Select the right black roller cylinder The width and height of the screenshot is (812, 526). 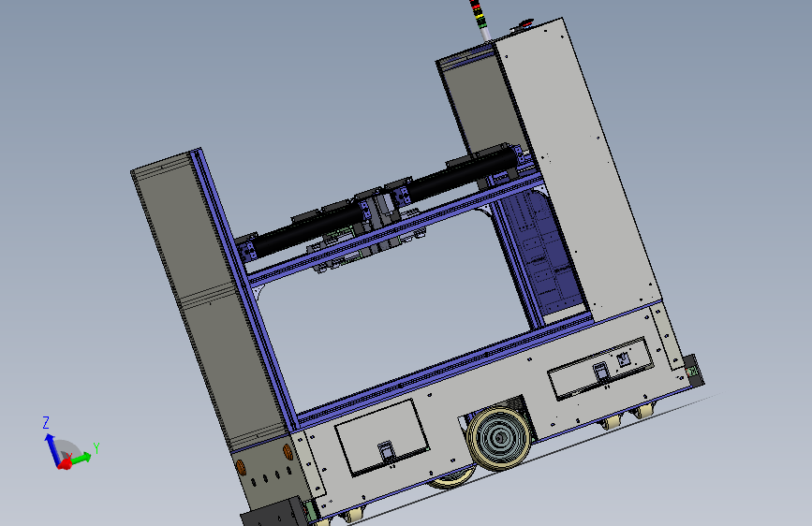point(461,175)
